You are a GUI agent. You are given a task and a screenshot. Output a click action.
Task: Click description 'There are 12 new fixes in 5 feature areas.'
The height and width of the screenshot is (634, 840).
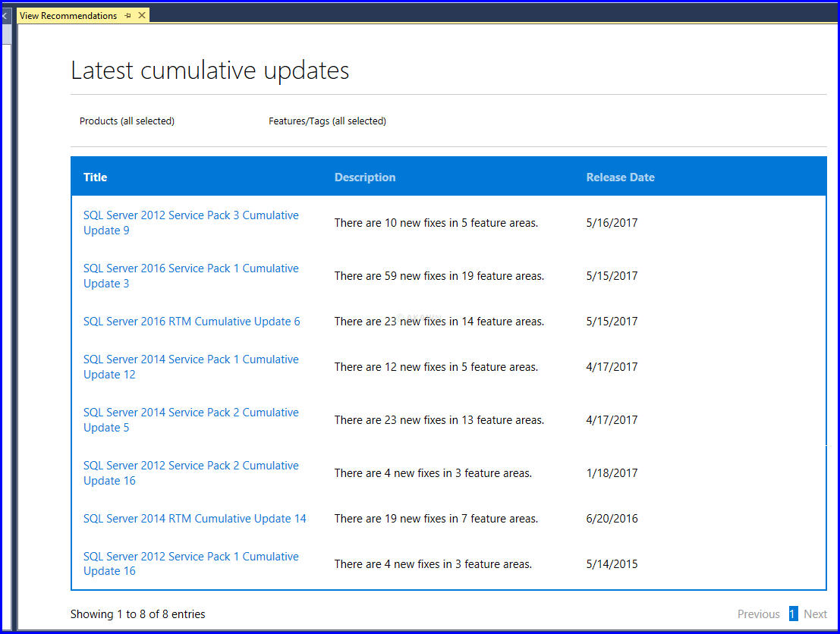(x=436, y=367)
